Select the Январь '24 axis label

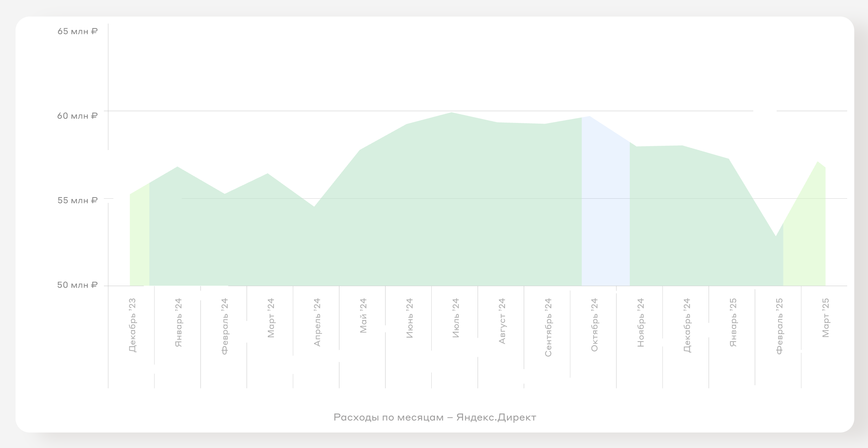178,322
